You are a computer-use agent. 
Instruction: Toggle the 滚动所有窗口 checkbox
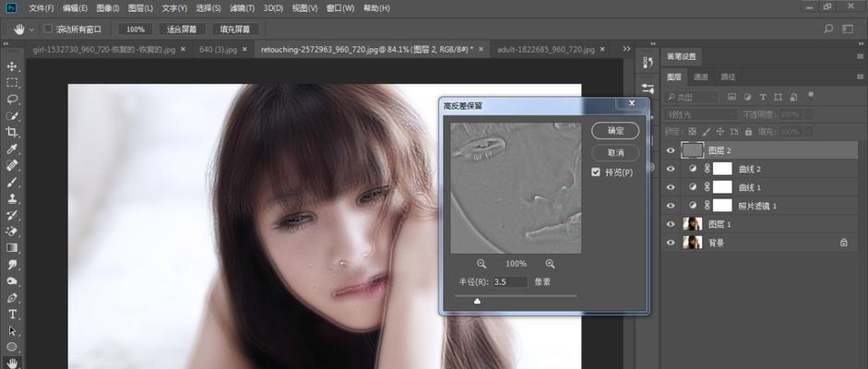(48, 29)
